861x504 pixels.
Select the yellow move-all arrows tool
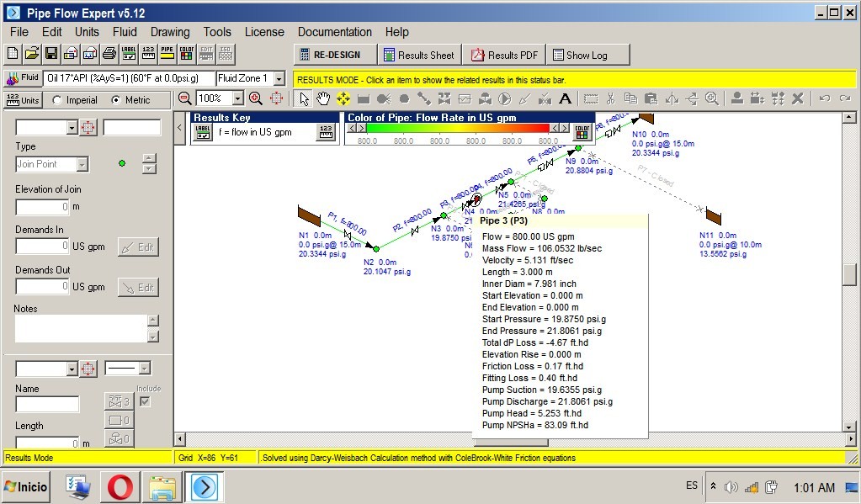point(343,98)
